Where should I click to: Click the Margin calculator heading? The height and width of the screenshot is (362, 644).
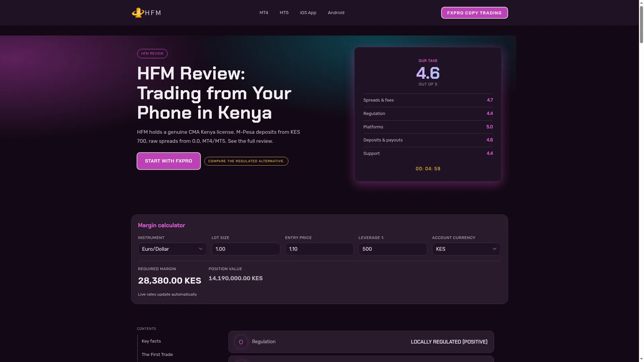coord(161,226)
